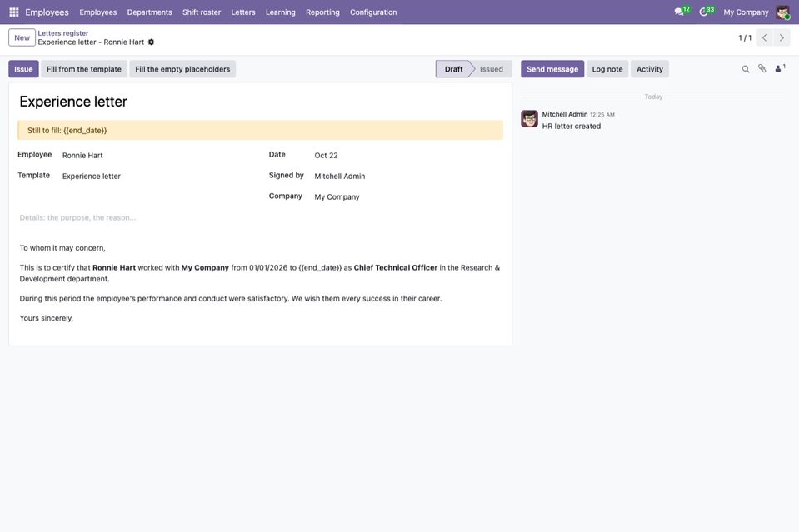The width and height of the screenshot is (799, 532).
Task: Open the Date field Oct 22
Action: [x=408, y=156]
